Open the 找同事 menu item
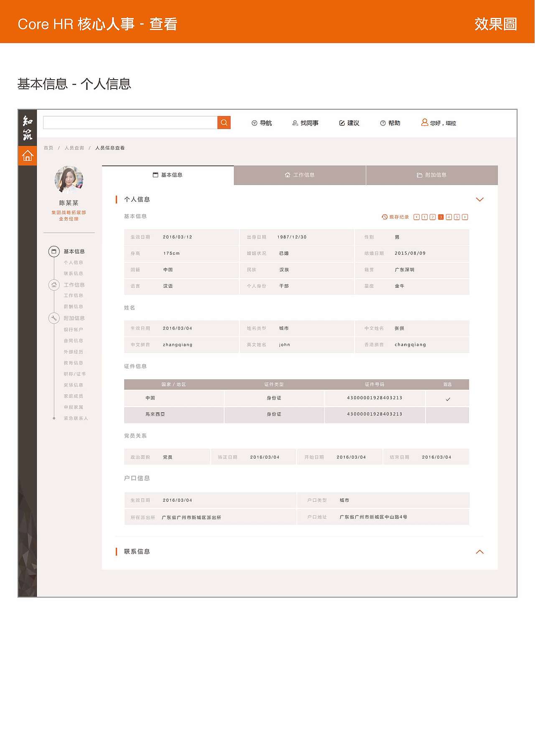Viewport: 535px width, 756px height. [x=306, y=123]
